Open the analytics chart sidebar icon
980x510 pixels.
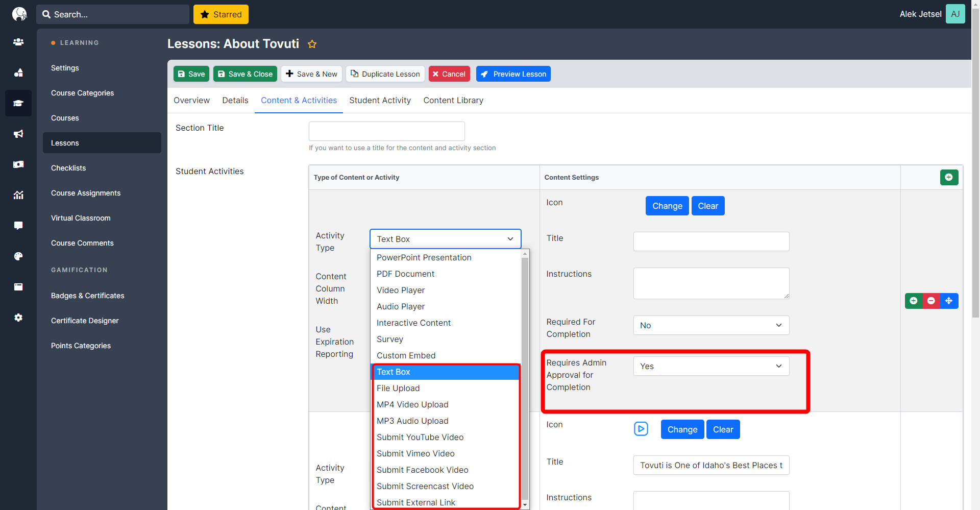click(18, 195)
